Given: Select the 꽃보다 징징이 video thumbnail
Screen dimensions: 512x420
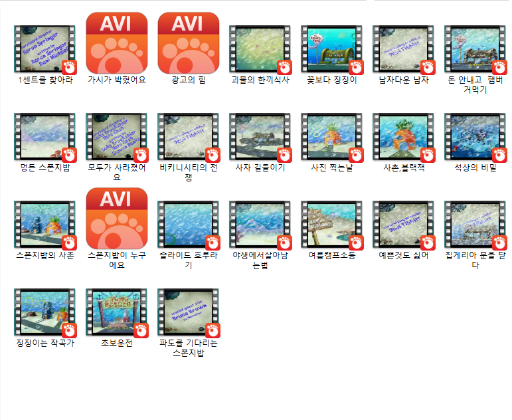Looking at the screenshot, I should pyautogui.click(x=332, y=49).
